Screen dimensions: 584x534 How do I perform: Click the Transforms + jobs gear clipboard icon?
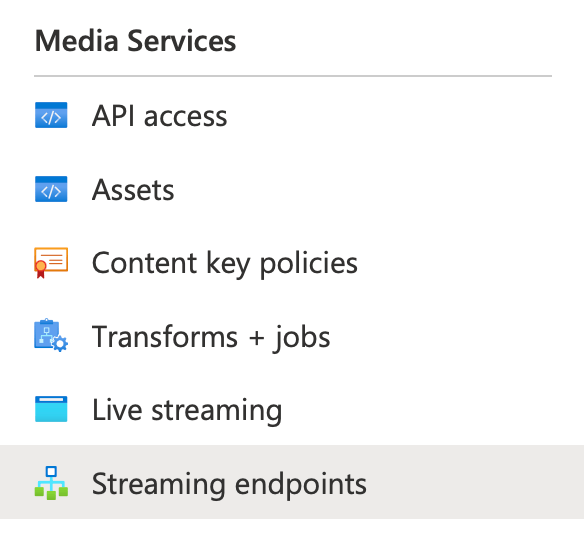click(x=51, y=335)
